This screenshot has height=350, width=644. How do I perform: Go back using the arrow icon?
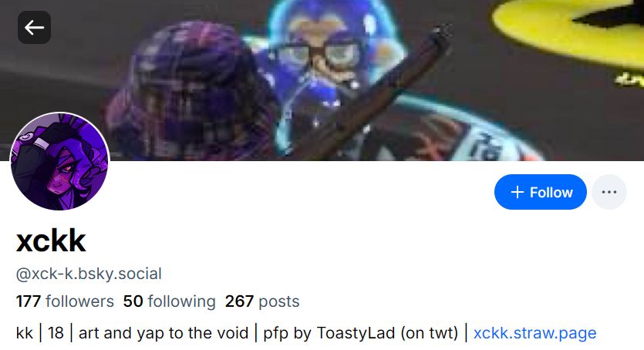tap(34, 28)
